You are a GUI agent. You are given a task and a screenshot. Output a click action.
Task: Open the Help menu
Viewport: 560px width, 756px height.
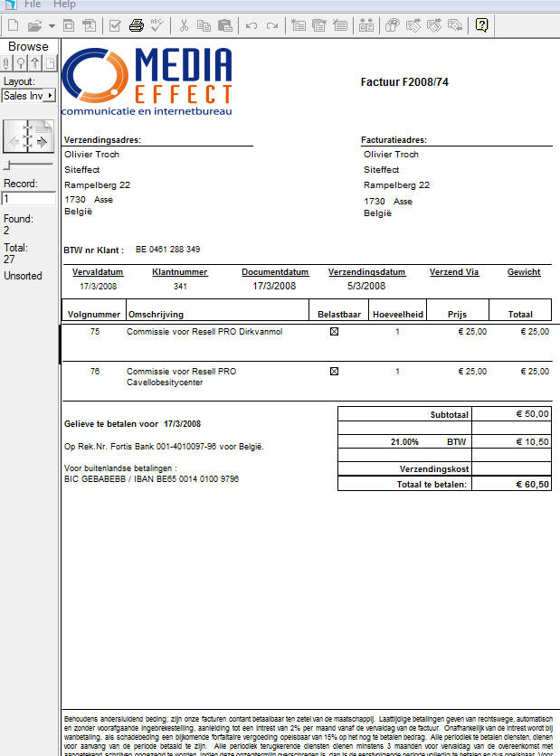[64, 5]
